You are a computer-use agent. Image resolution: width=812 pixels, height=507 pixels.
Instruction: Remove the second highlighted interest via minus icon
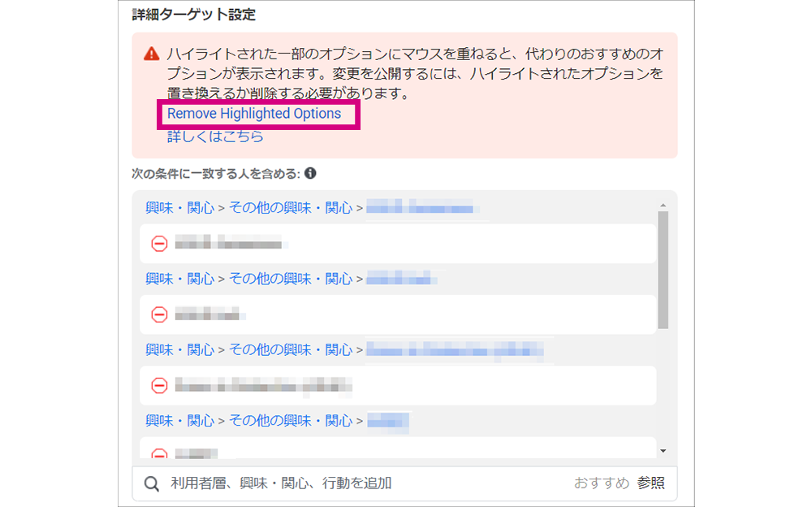click(x=159, y=314)
